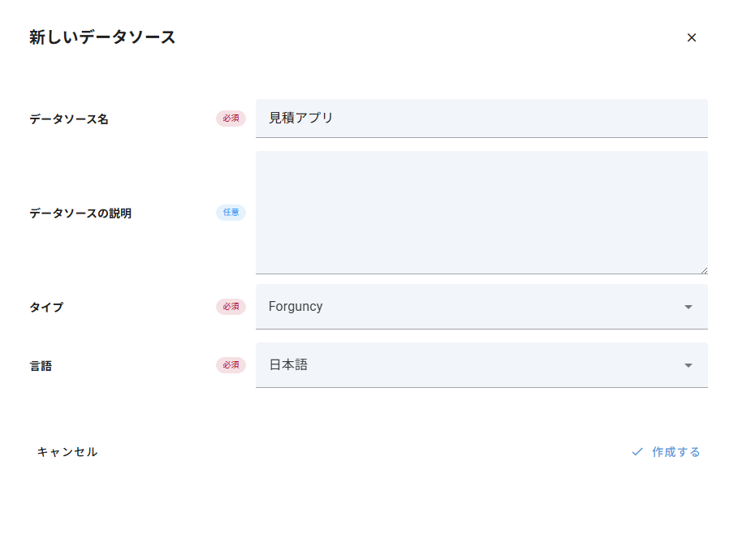The width and height of the screenshot is (738, 560).
Task: Click the 任意 badge beside データソースの説明
Action: click(x=231, y=213)
